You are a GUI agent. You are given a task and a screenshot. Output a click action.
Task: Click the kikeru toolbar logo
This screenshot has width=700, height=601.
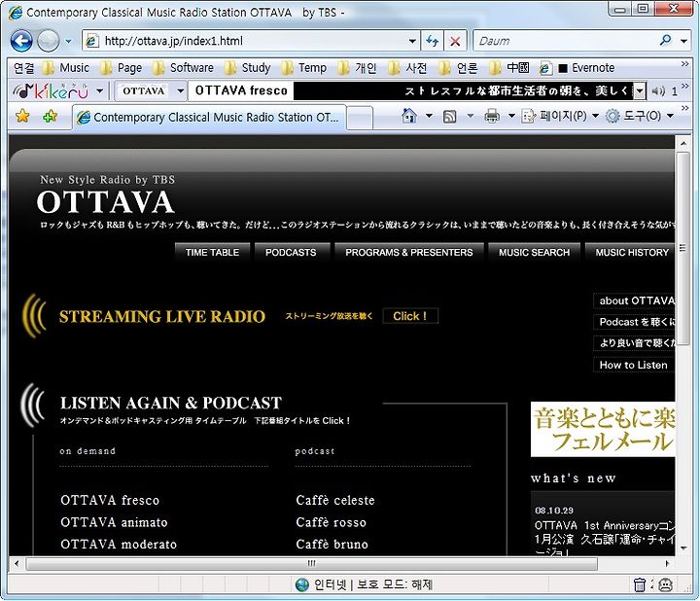51,91
